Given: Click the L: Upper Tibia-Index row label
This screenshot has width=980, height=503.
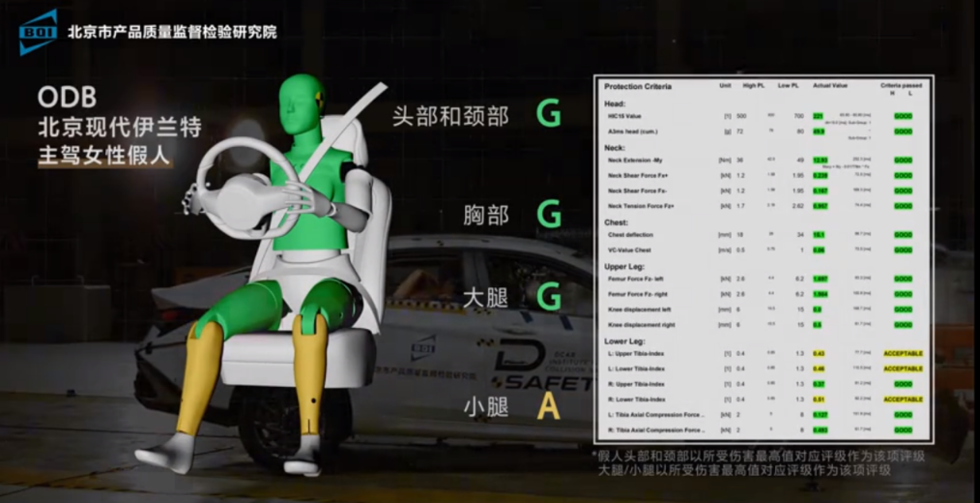Looking at the screenshot, I should (x=637, y=354).
